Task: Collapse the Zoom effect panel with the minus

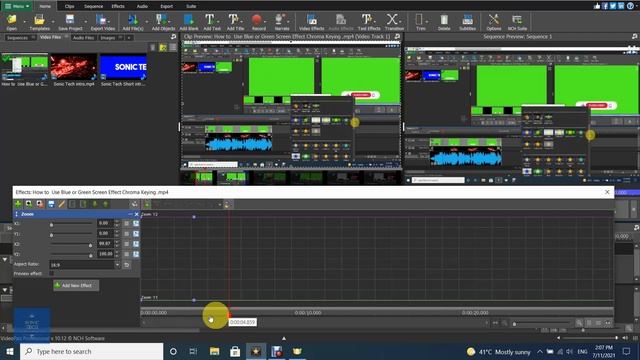Action: pos(130,214)
